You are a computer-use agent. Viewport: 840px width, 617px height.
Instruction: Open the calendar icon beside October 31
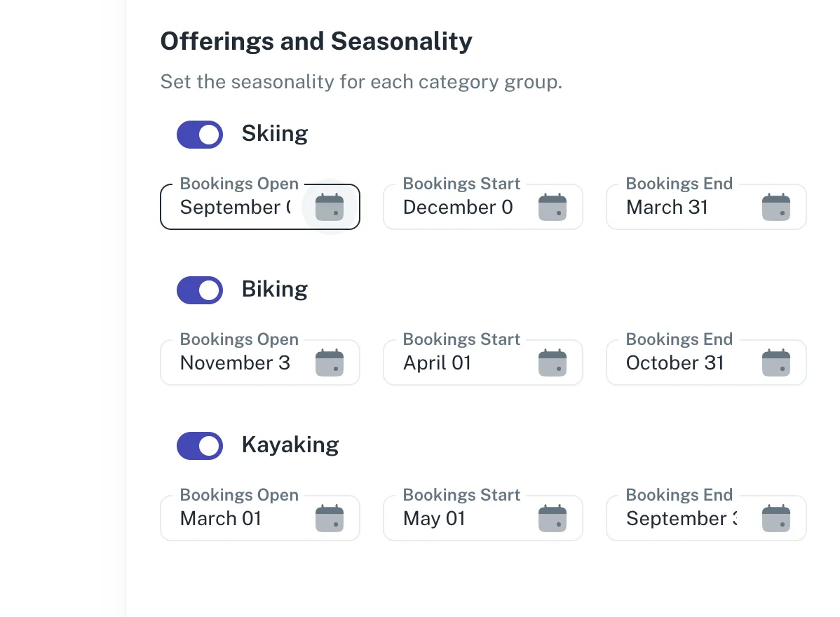click(775, 362)
